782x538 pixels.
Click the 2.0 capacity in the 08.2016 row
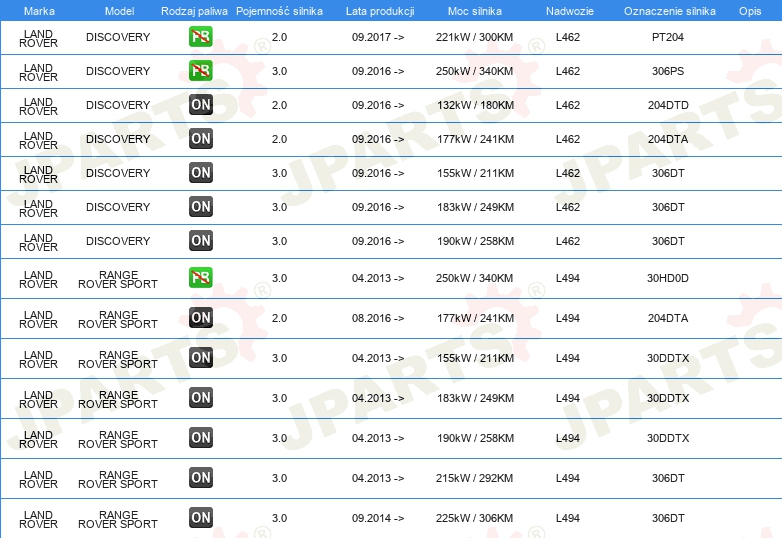[279, 318]
